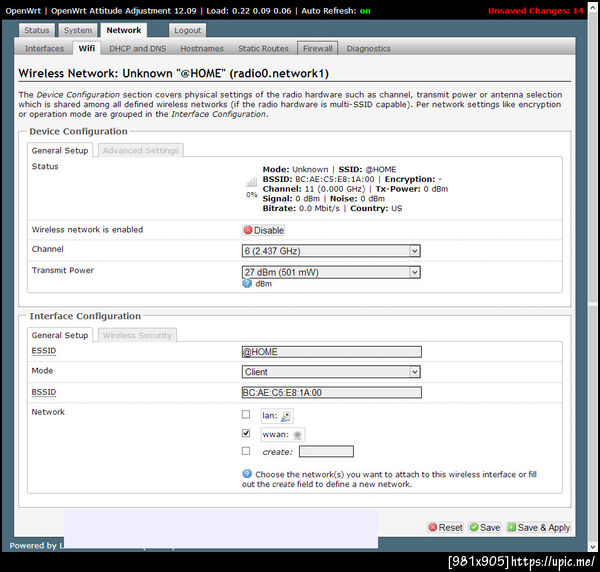Click the wwan interface icon

297,435
